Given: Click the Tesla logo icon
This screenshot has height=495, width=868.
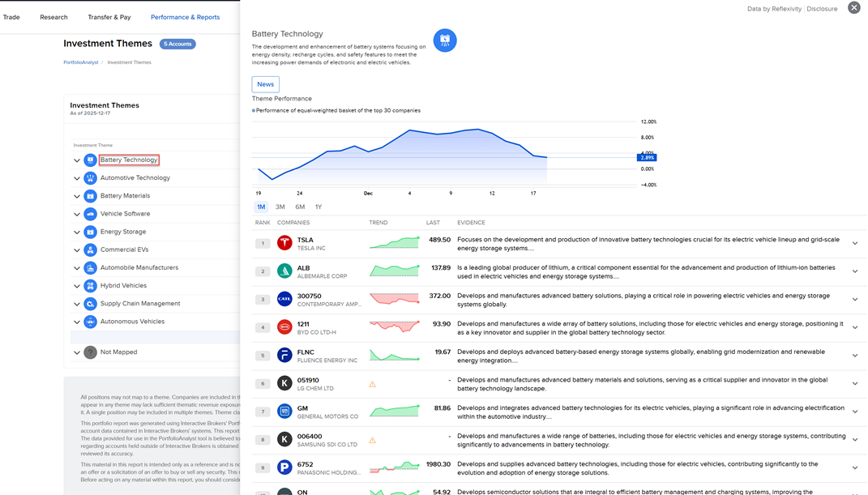Looking at the screenshot, I should tap(284, 243).
